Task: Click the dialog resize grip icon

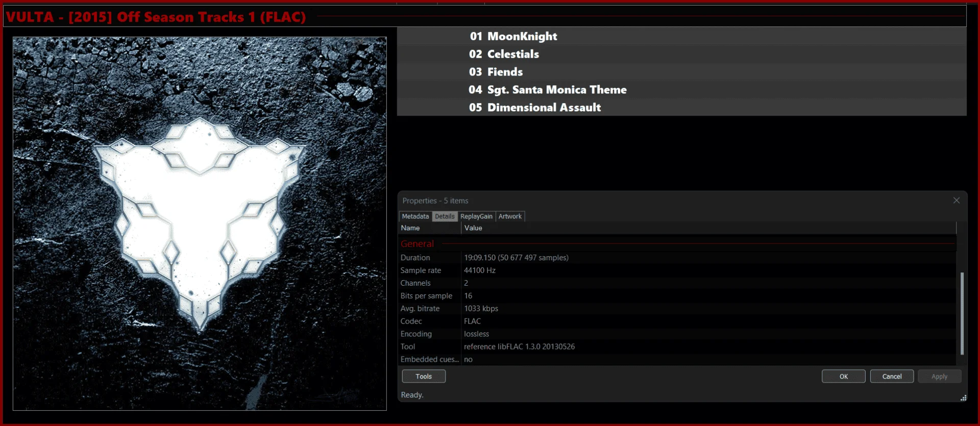Action: [963, 398]
